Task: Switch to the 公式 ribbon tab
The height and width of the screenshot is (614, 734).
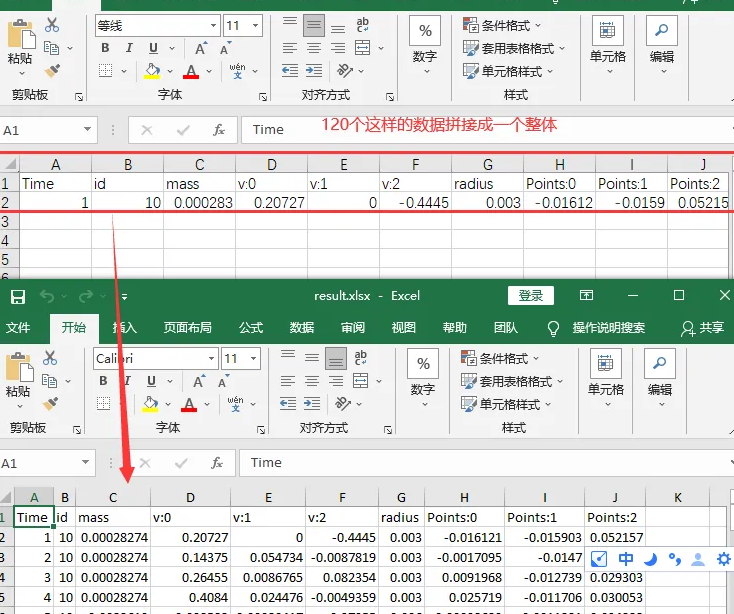Action: tap(251, 328)
